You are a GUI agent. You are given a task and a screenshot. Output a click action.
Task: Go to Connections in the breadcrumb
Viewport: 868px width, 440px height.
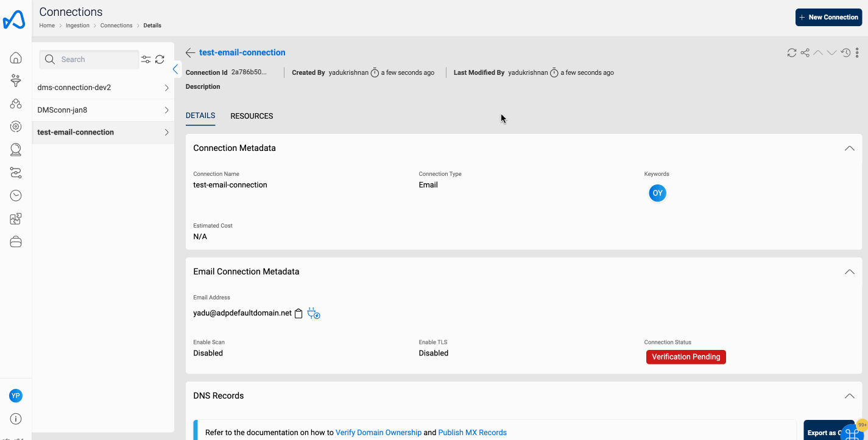coord(116,26)
